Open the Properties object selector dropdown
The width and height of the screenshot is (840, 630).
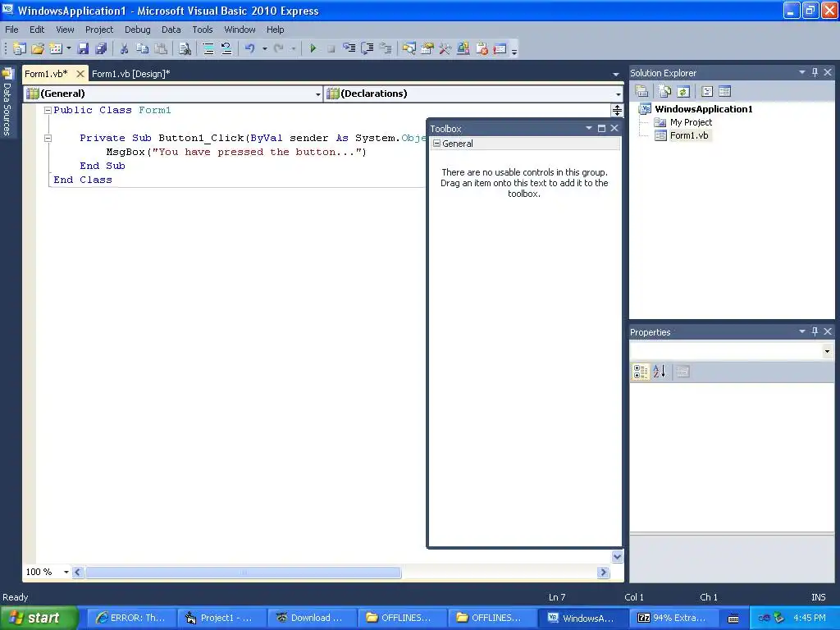tap(827, 351)
